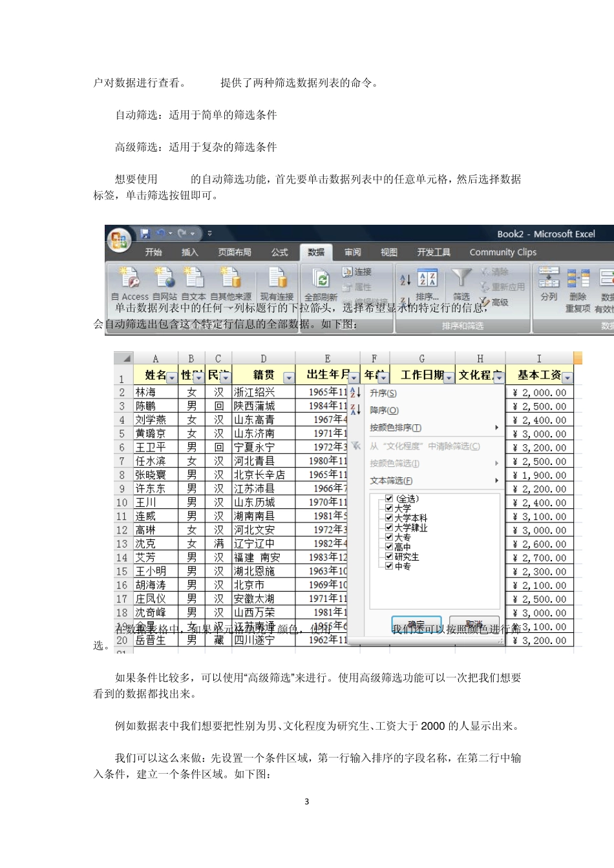The height and width of the screenshot is (868, 614).
Task: Click the 取消 button in filter menu
Action: coord(474,625)
